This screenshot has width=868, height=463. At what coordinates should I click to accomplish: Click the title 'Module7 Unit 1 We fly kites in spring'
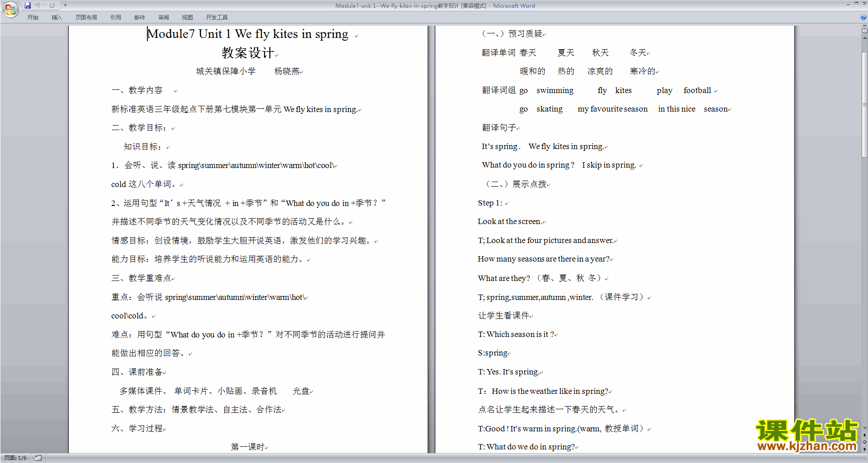pyautogui.click(x=248, y=34)
